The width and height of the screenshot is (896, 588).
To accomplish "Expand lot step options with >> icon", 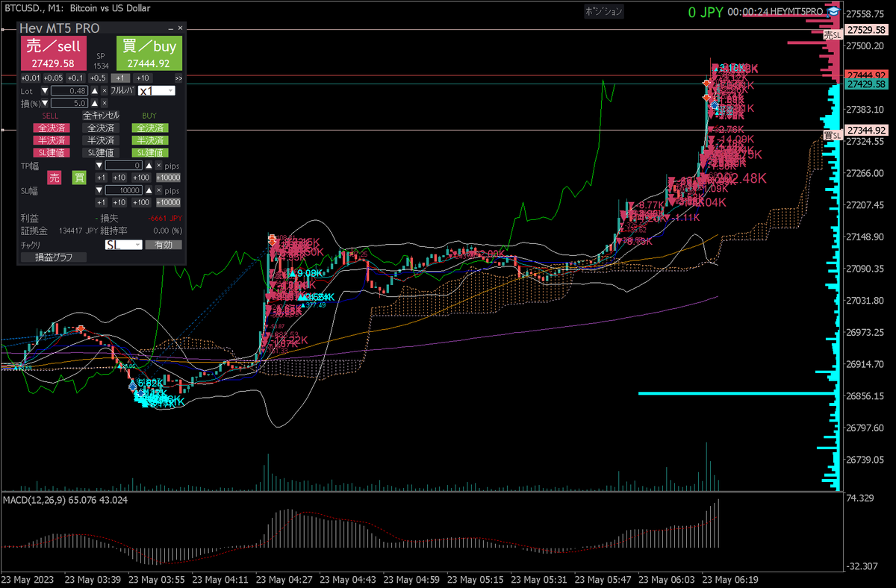I will coord(178,78).
